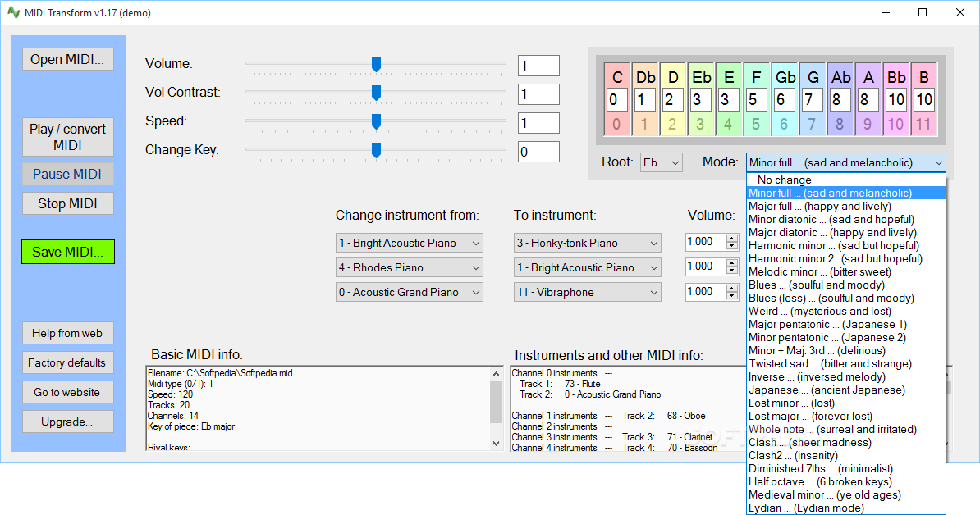Click Basic MIDI info scrollbar down arrow

coord(497,443)
